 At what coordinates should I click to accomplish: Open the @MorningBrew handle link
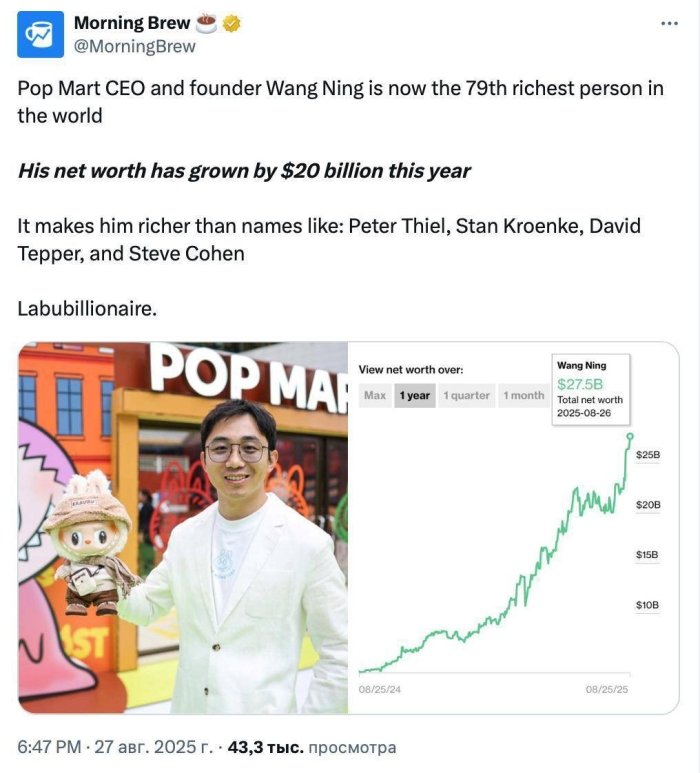pyautogui.click(x=149, y=46)
